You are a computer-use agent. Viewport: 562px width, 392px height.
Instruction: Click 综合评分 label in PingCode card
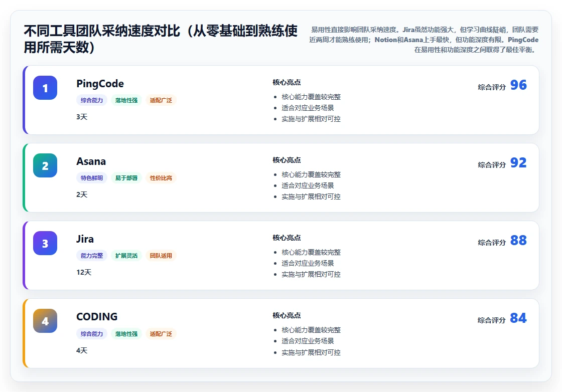pyautogui.click(x=492, y=87)
